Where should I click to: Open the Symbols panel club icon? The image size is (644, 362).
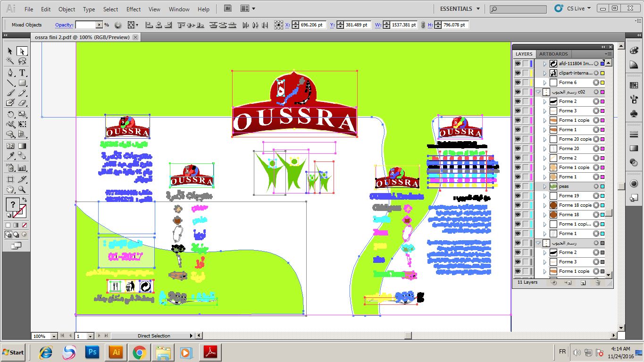634,114
